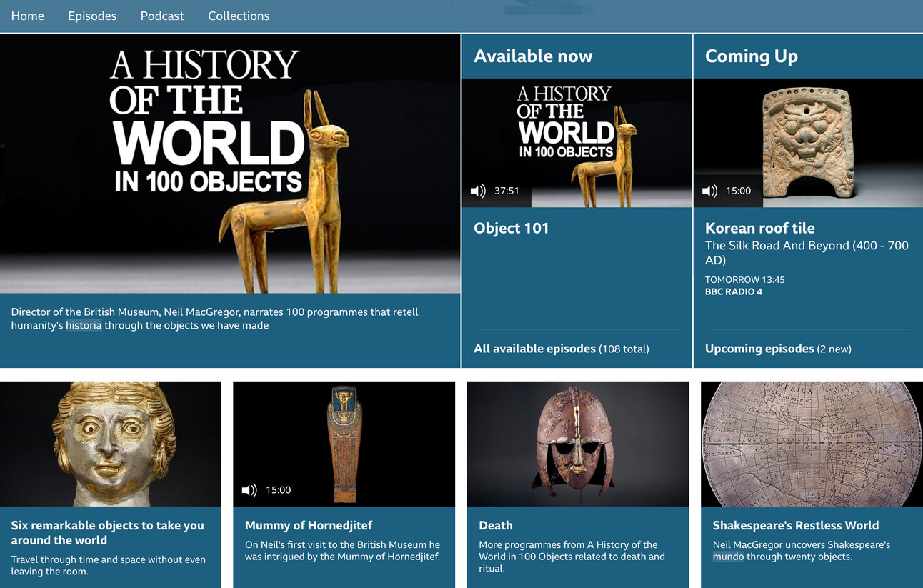
Task: Read about the Mummy of Hornedjitef
Action: [308, 525]
